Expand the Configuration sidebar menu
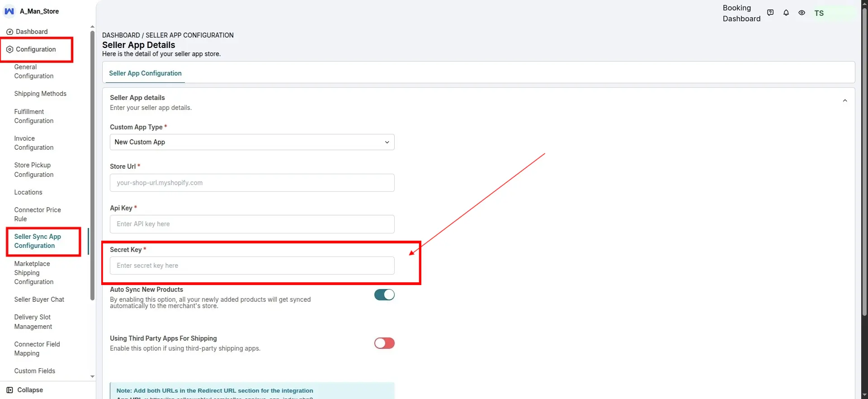 coord(36,49)
